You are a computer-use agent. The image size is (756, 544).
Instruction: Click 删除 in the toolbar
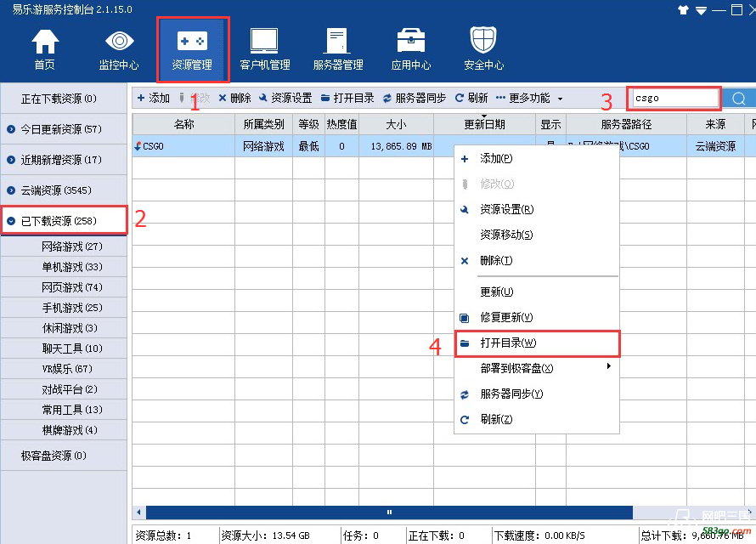tap(234, 98)
